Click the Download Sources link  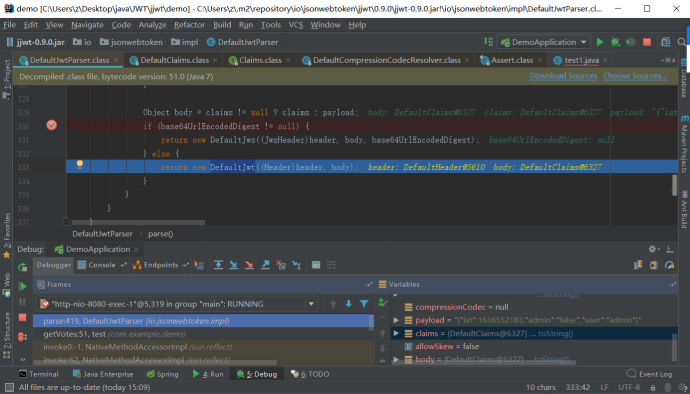click(x=563, y=76)
